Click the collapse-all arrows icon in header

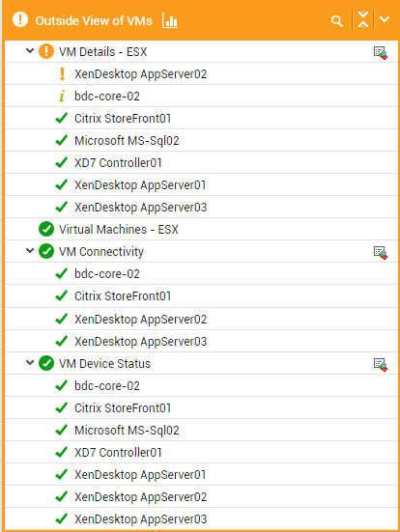363,19
